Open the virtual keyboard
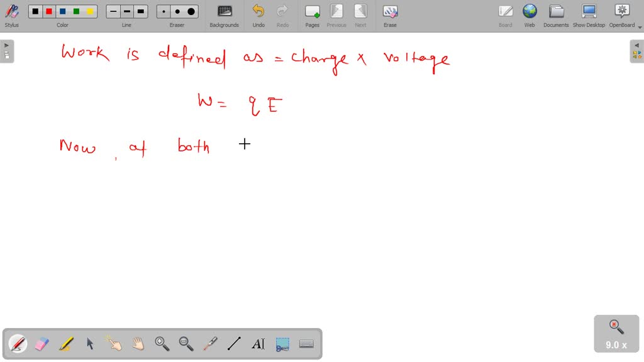Image resolution: width=644 pixels, height=362 pixels. [306, 344]
